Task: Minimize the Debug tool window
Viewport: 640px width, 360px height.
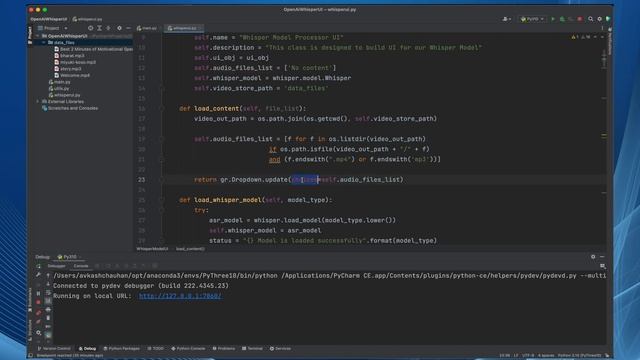Action: [x=602, y=257]
